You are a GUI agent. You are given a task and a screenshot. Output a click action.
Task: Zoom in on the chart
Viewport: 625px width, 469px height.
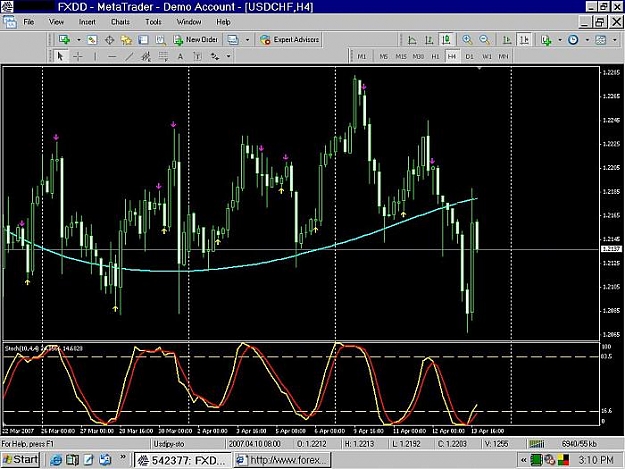pos(467,39)
